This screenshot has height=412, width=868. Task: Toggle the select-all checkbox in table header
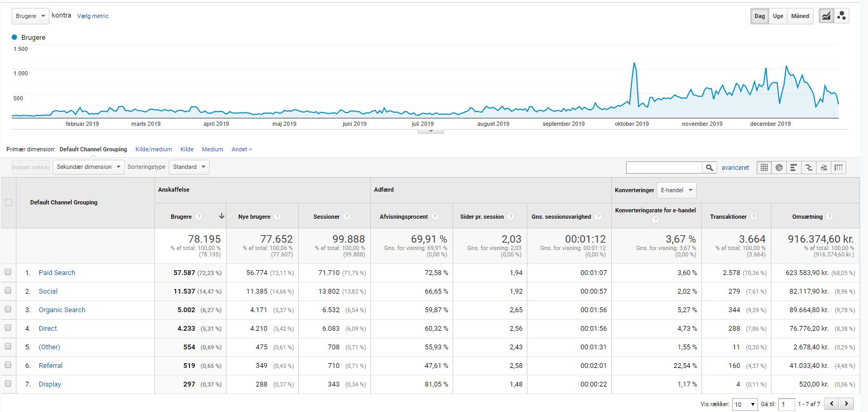tap(8, 202)
